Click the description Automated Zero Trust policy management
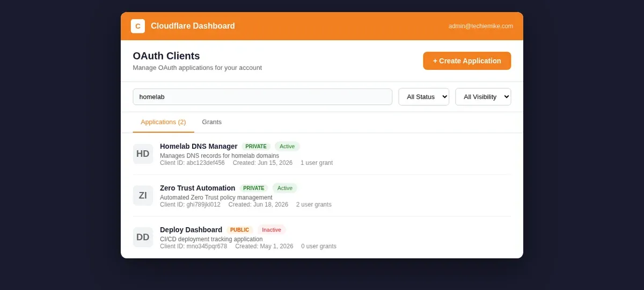 pyautogui.click(x=216, y=198)
